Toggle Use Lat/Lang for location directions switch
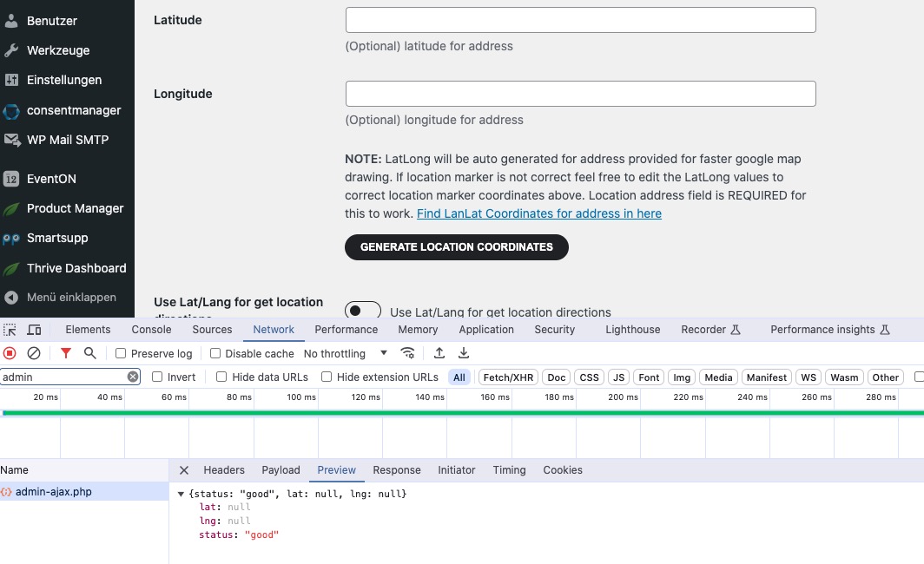Viewport: 924px width, 564px height. click(x=363, y=310)
